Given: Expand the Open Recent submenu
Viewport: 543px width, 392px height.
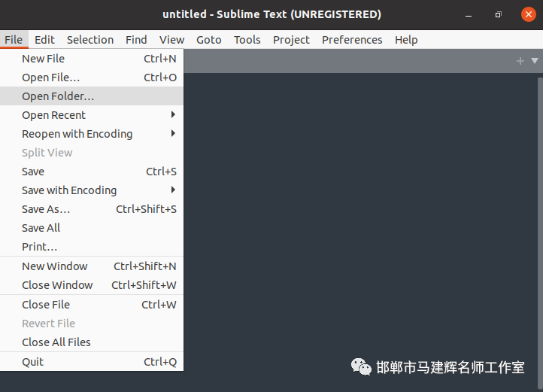Looking at the screenshot, I should point(92,114).
